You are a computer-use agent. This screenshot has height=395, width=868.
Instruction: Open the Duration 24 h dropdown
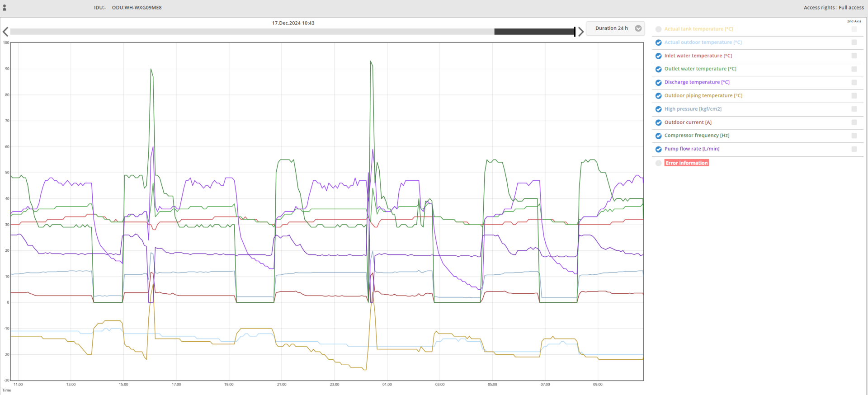612,28
